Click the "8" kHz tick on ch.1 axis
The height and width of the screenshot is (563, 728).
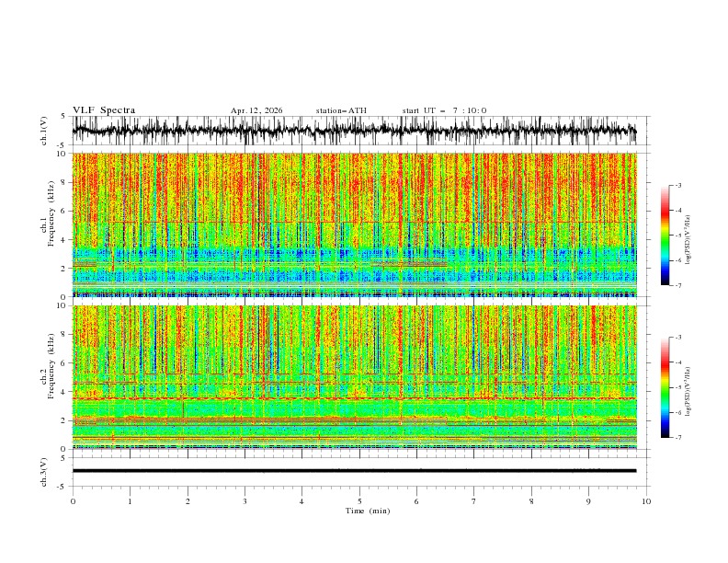(x=63, y=182)
